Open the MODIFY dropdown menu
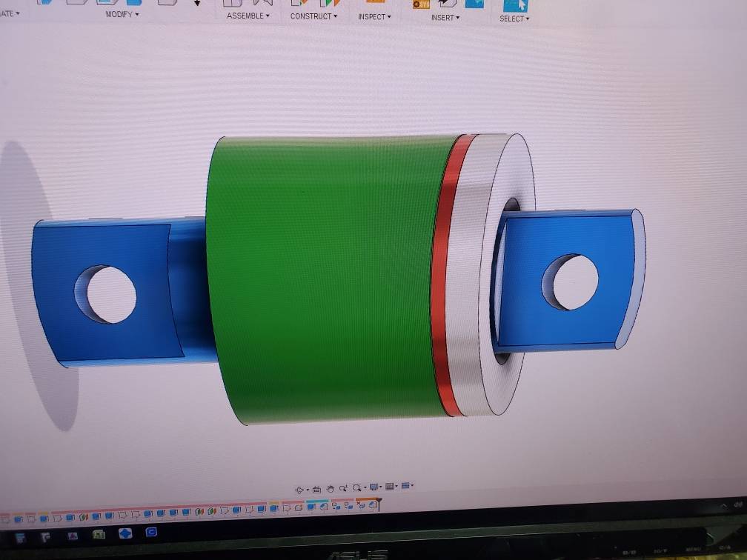This screenshot has width=747, height=560. [122, 14]
